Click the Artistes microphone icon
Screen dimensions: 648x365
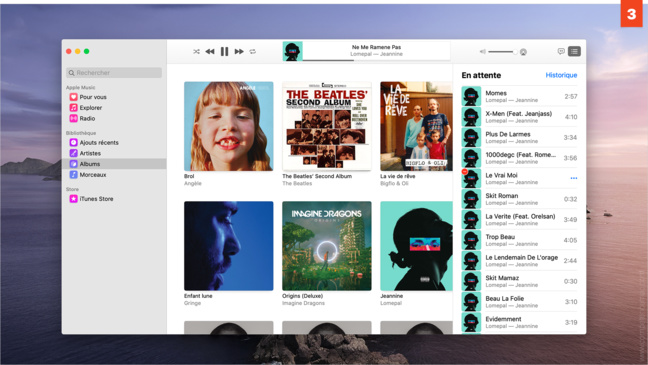click(73, 153)
